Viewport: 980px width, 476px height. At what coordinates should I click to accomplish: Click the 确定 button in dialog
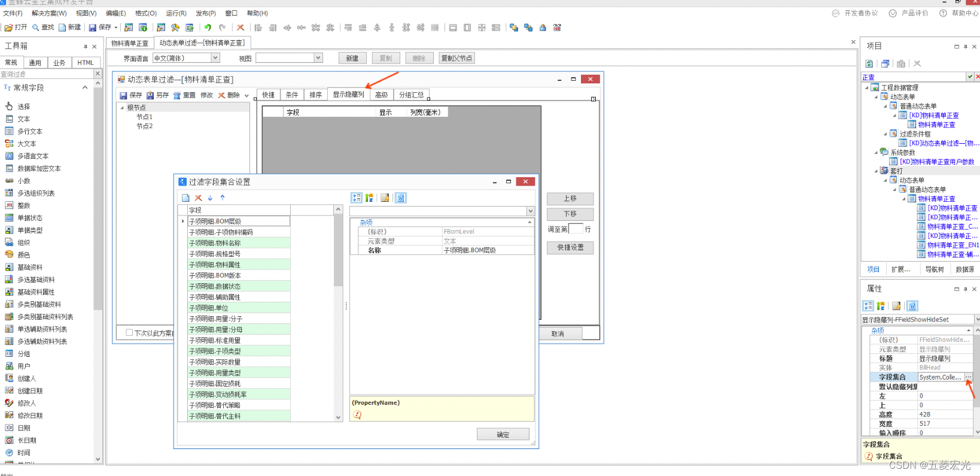503,435
